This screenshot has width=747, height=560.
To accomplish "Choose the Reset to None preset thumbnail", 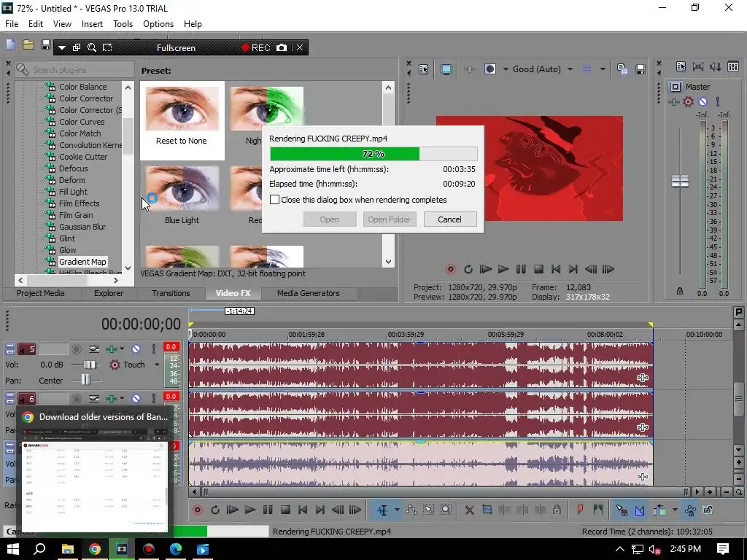I will click(x=182, y=120).
